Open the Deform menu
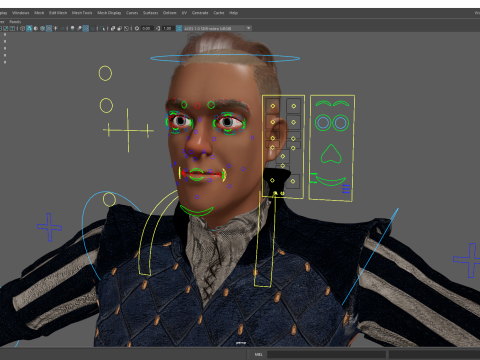Viewport: 480px width, 360px height. [169, 13]
